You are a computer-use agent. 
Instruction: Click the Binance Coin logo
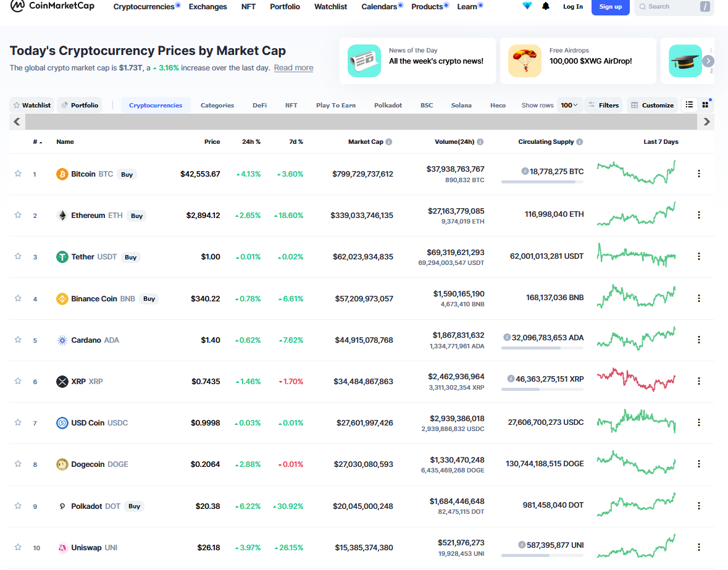(62, 298)
